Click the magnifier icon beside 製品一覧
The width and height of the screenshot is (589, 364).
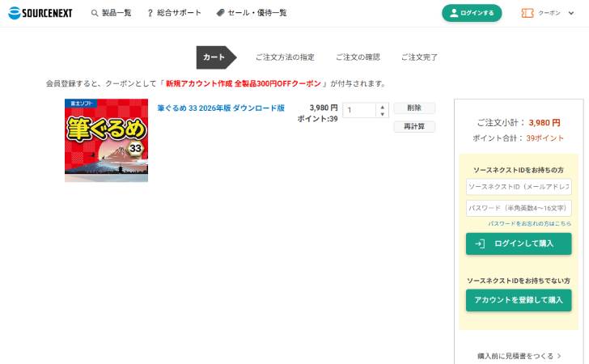tap(95, 13)
